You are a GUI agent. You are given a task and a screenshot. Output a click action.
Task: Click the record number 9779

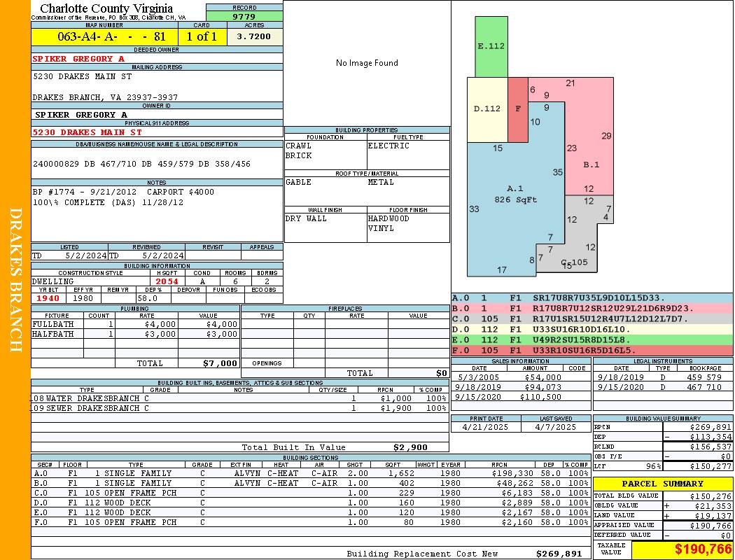coord(244,16)
